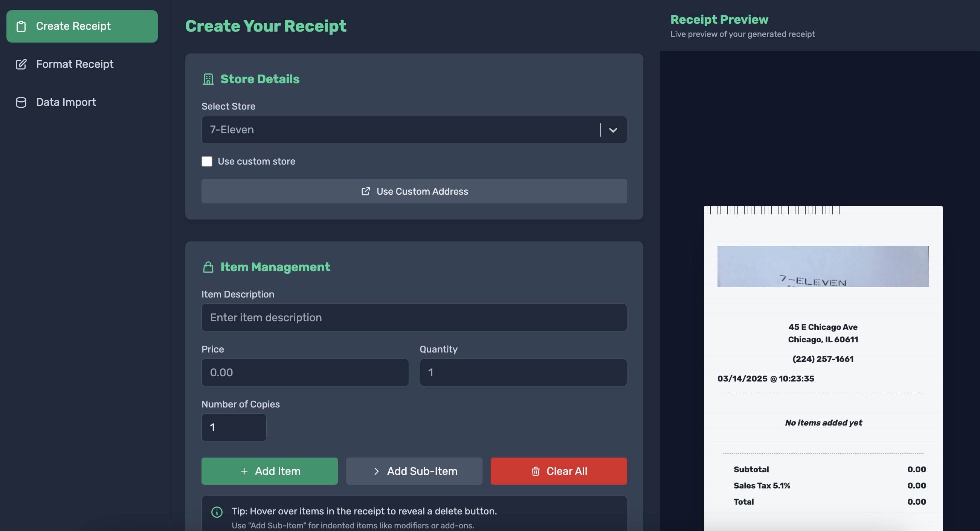Click the Use Custom Address button
The height and width of the screenshot is (531, 980).
(414, 191)
